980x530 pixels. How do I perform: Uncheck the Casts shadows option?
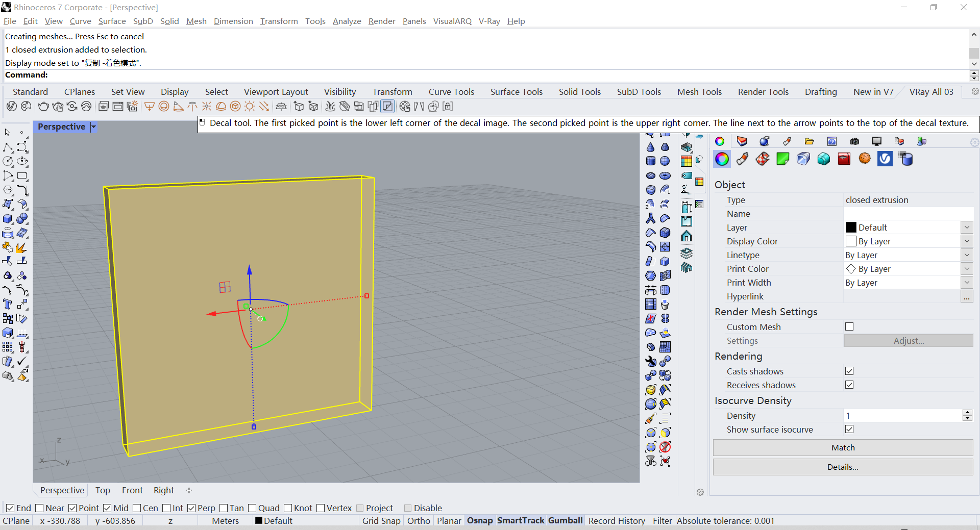pyautogui.click(x=849, y=371)
